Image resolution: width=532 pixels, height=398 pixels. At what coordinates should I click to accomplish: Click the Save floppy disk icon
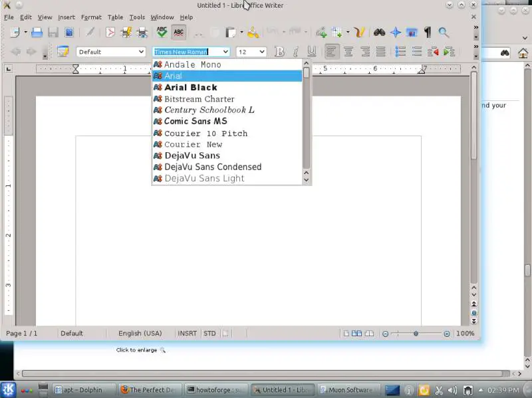pos(53,33)
